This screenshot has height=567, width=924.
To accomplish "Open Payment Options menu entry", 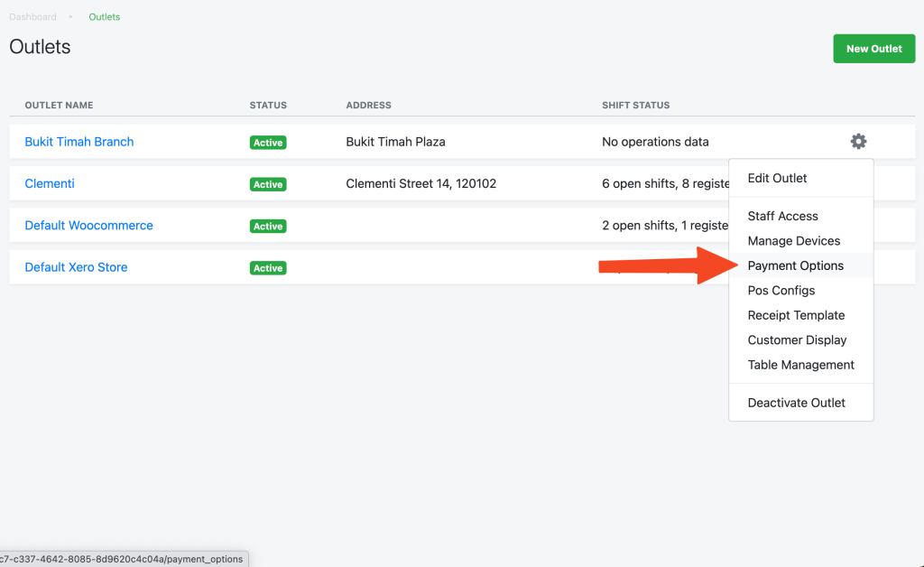I will point(795,265).
